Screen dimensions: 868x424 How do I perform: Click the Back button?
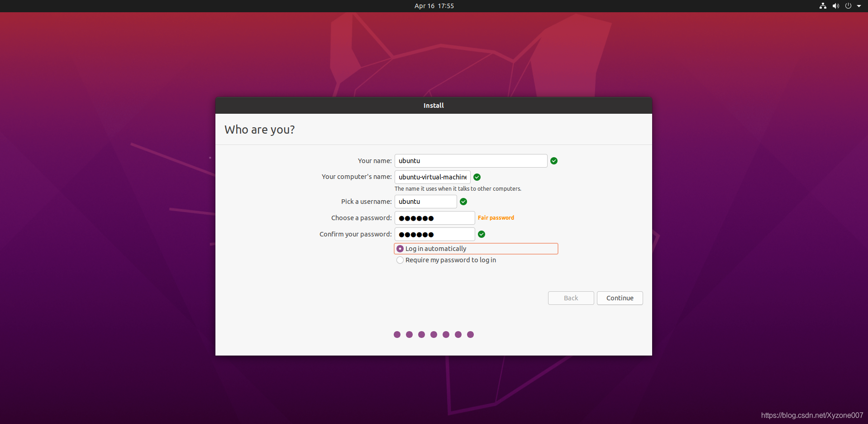[x=571, y=298]
